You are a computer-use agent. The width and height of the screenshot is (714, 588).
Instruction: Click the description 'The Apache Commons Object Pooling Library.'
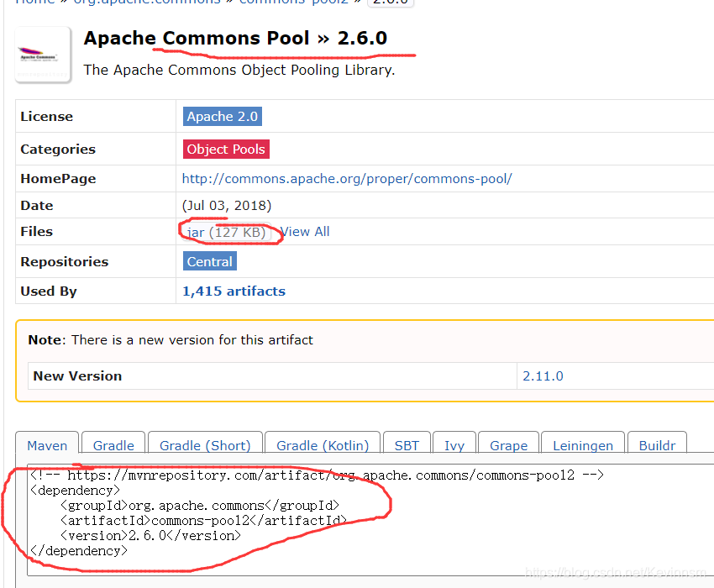[x=239, y=71]
